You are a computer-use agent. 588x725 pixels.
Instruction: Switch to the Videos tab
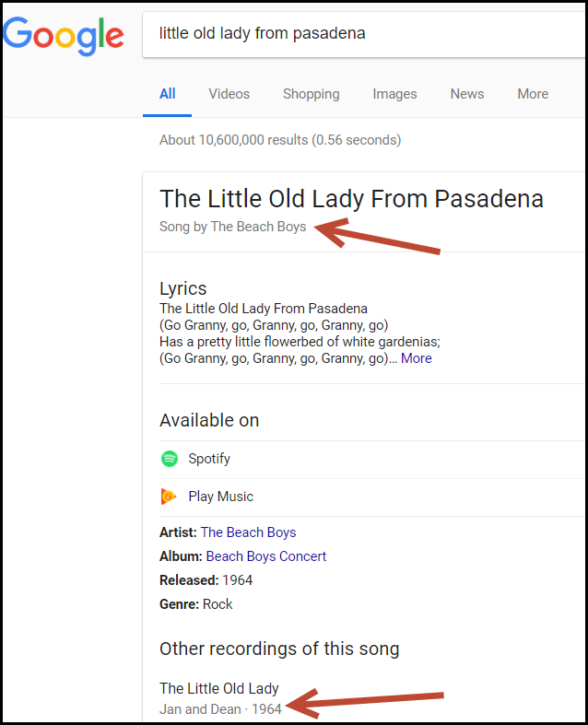tap(229, 94)
